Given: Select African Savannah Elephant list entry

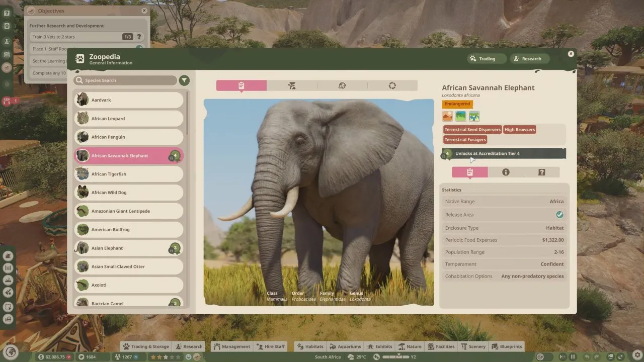Looking at the screenshot, I should coord(129,156).
